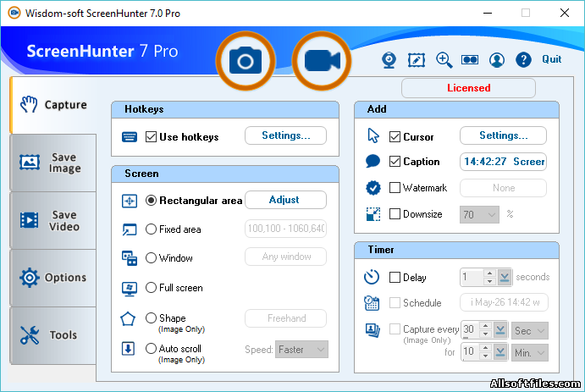Increase the Delay seconds spinner
Viewport: 585px width, 392px height.
tap(489, 273)
